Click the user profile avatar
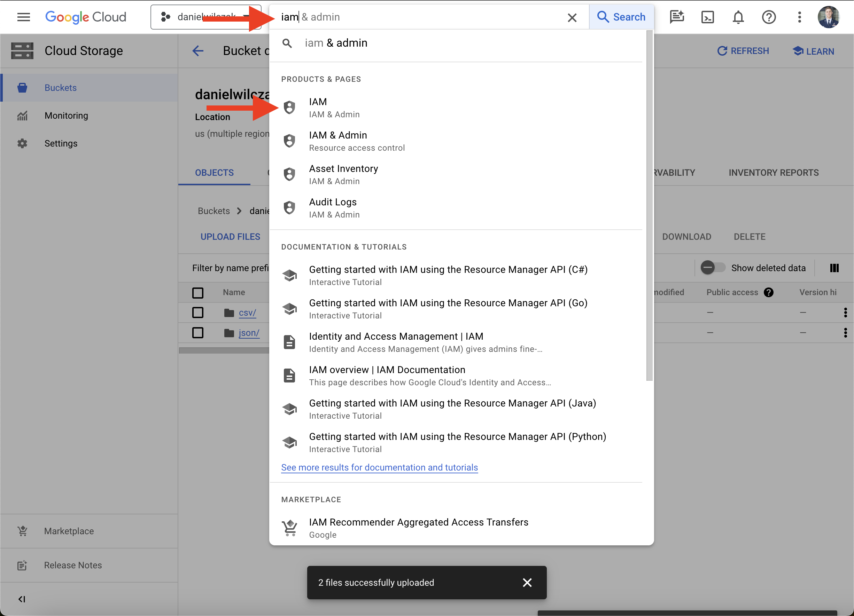Screen dimensions: 854x616 829,17
